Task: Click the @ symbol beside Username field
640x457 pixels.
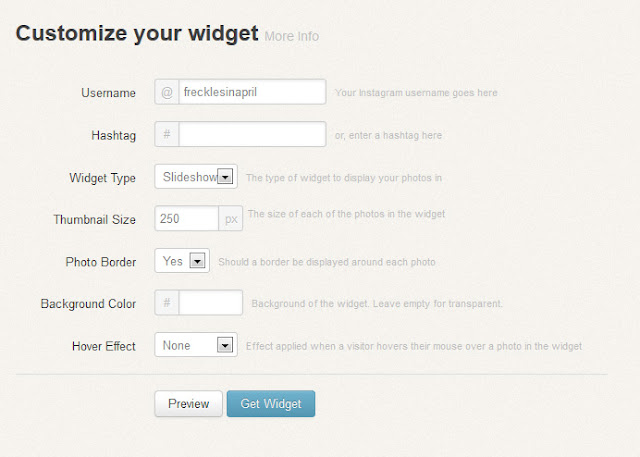Action: click(x=167, y=92)
